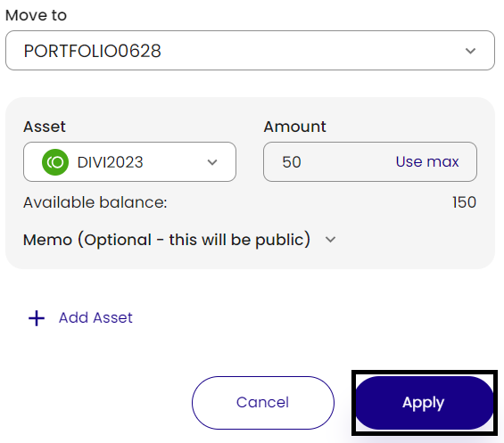Click the Asset heading label
This screenshot has height=443, width=504.
[45, 127]
